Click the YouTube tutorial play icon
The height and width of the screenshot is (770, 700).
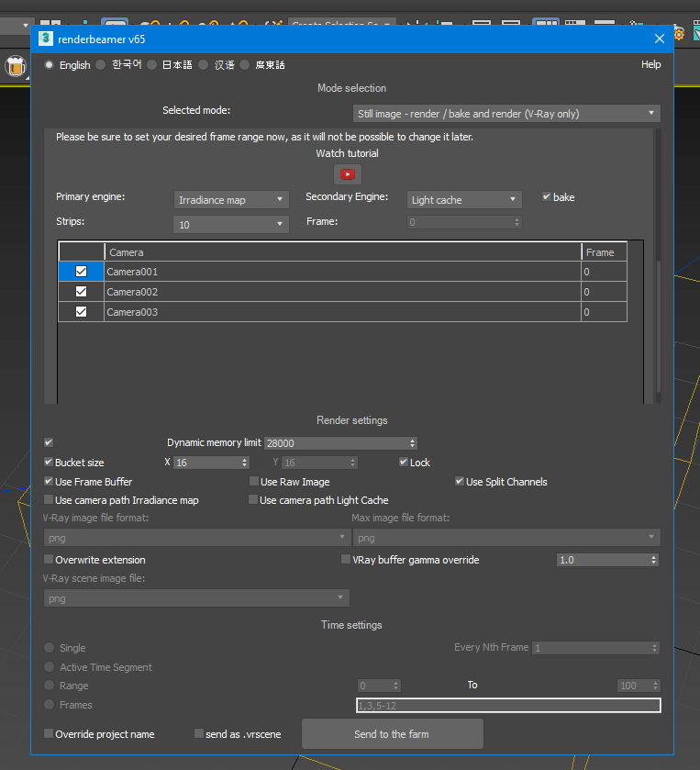[x=348, y=174]
